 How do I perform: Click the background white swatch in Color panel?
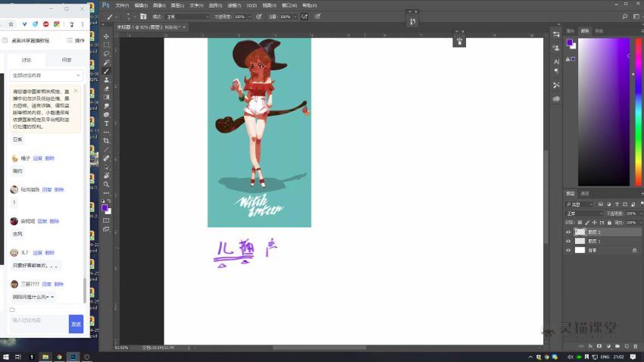click(x=574, y=46)
